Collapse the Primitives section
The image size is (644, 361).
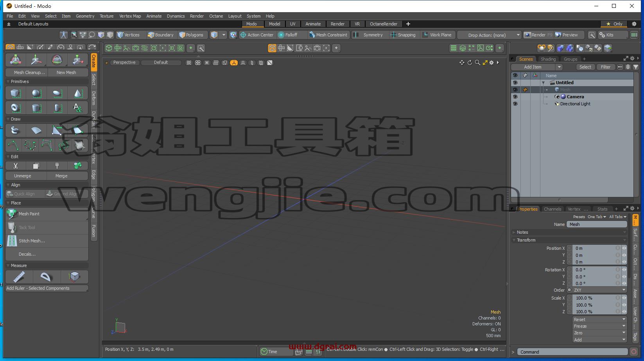pos(8,81)
